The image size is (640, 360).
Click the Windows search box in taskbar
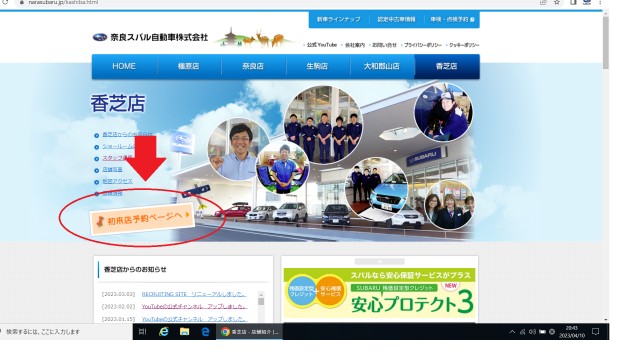click(65, 332)
